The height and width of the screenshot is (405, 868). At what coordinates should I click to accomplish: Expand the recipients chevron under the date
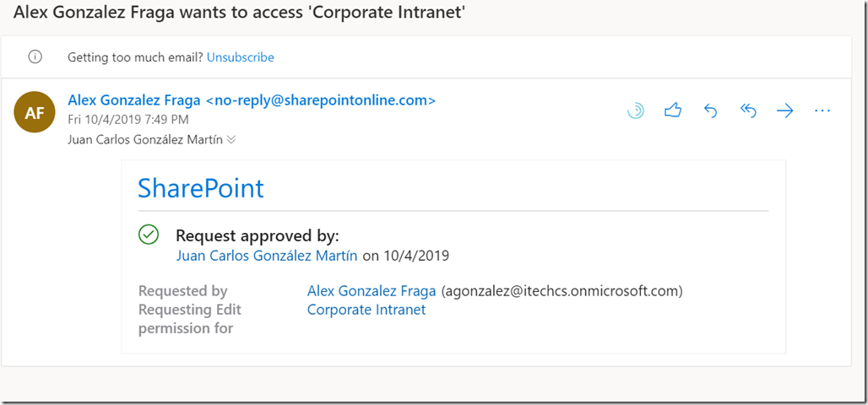pyautogui.click(x=231, y=140)
